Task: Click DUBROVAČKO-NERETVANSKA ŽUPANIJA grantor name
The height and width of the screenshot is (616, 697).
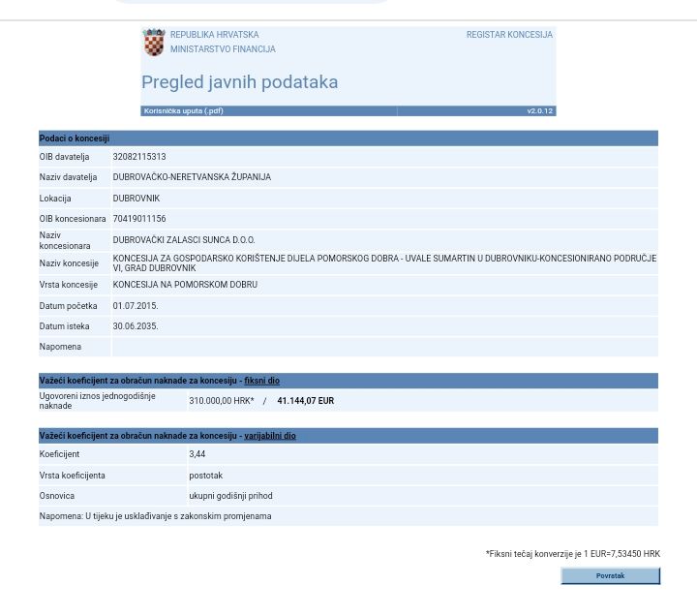Action: [x=192, y=177]
